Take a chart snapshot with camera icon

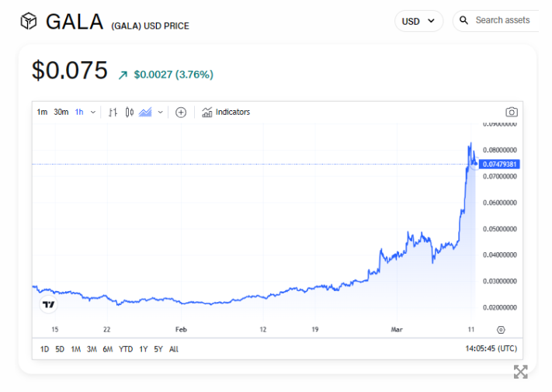point(511,113)
